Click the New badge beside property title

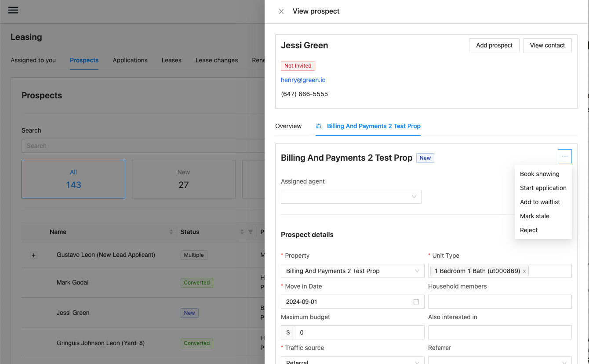(425, 158)
